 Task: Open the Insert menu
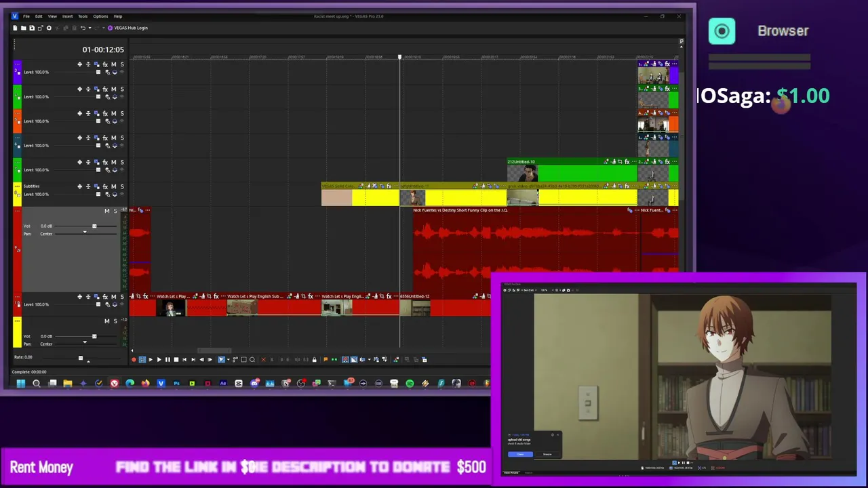[68, 16]
